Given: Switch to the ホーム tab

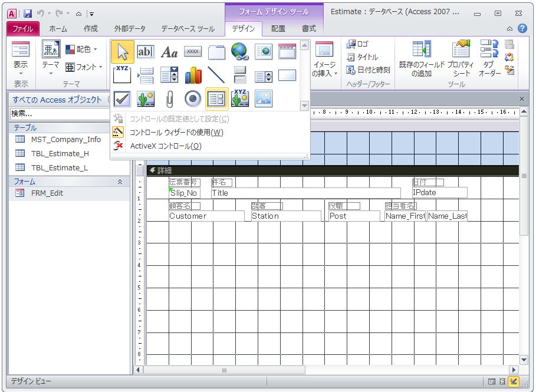Looking at the screenshot, I should click(x=58, y=29).
